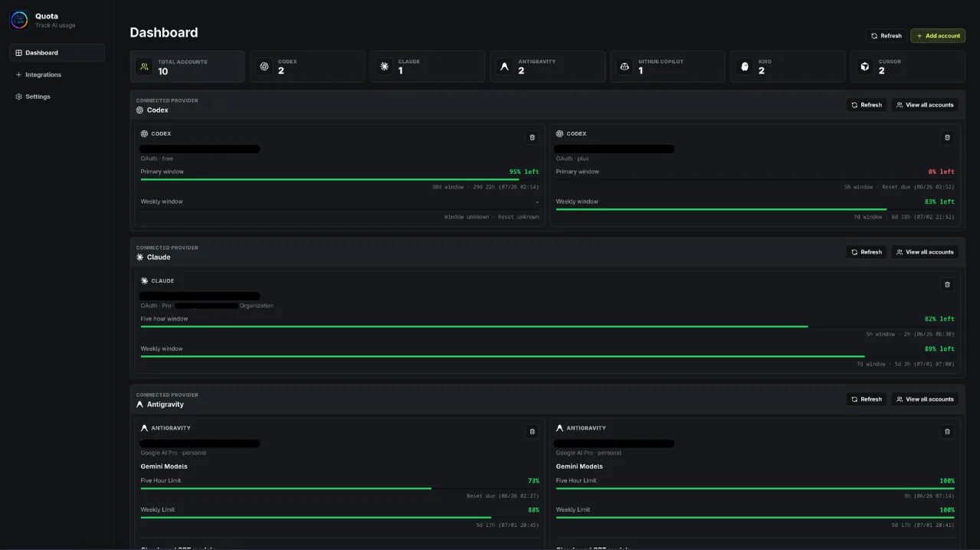
Task: Delete the Codex OAuth plus account
Action: point(947,137)
